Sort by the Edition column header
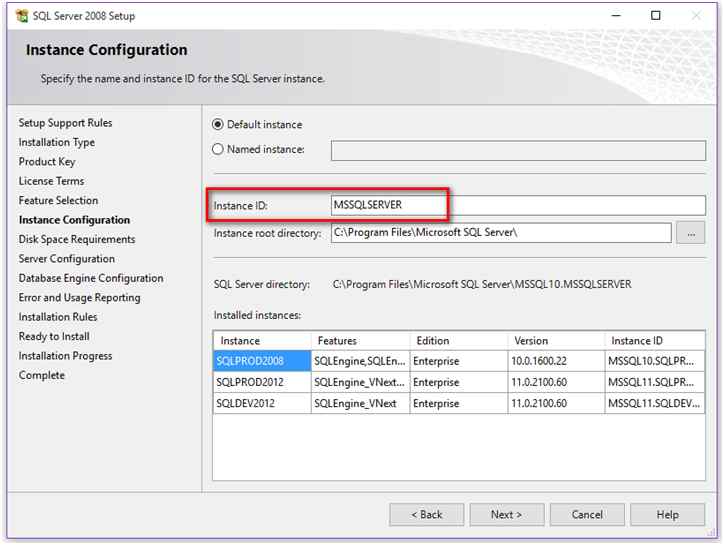This screenshot has width=724, height=545. tap(459, 341)
